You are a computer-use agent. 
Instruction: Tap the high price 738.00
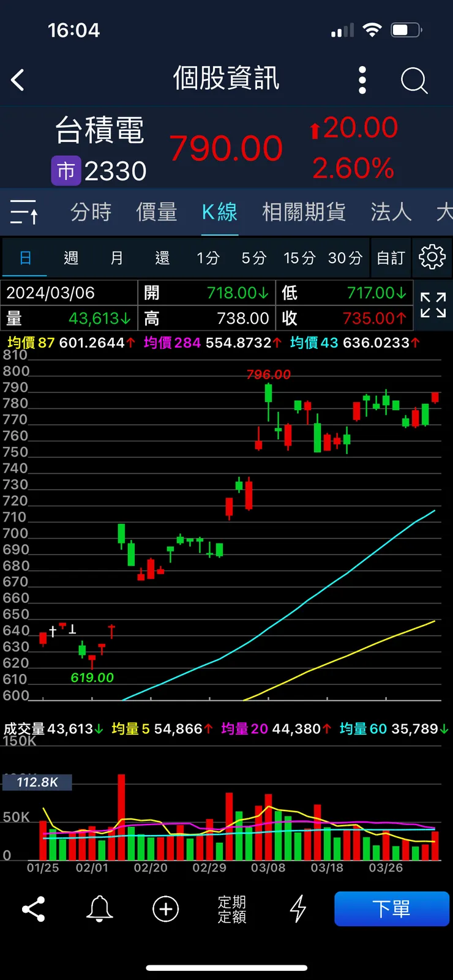[x=243, y=318]
